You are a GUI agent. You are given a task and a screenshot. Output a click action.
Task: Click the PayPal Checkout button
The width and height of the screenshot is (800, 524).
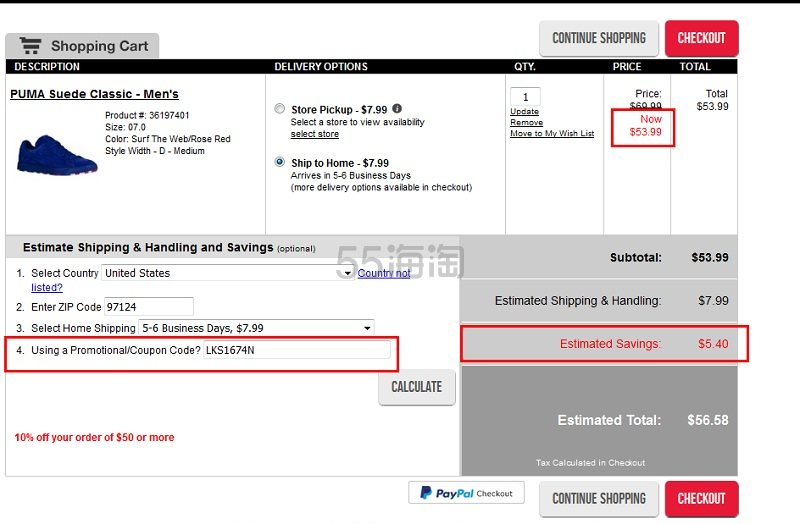[466, 493]
